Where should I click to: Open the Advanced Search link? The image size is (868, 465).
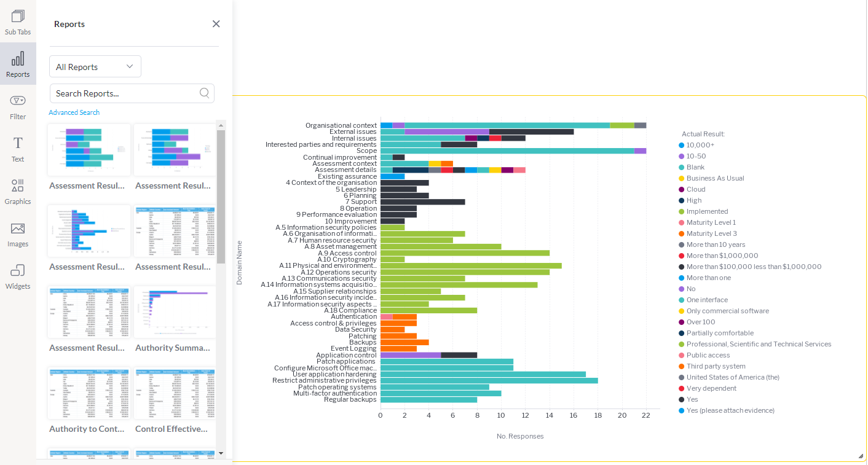(74, 112)
